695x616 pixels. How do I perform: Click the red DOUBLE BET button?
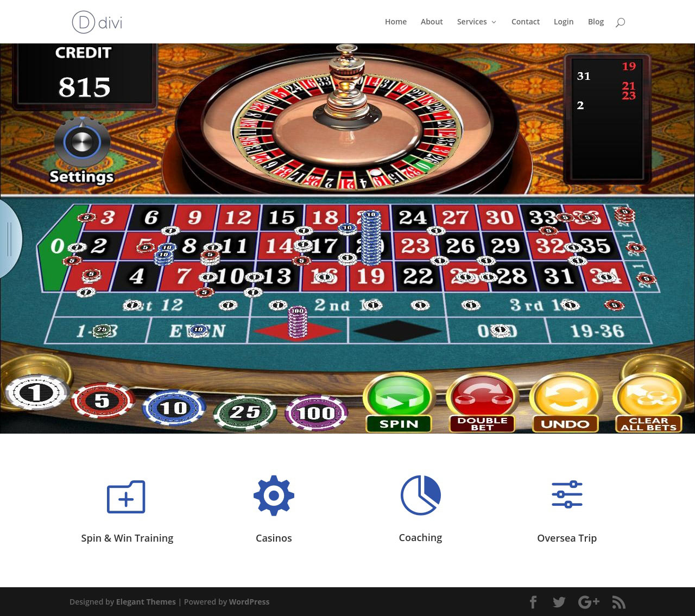click(482, 402)
